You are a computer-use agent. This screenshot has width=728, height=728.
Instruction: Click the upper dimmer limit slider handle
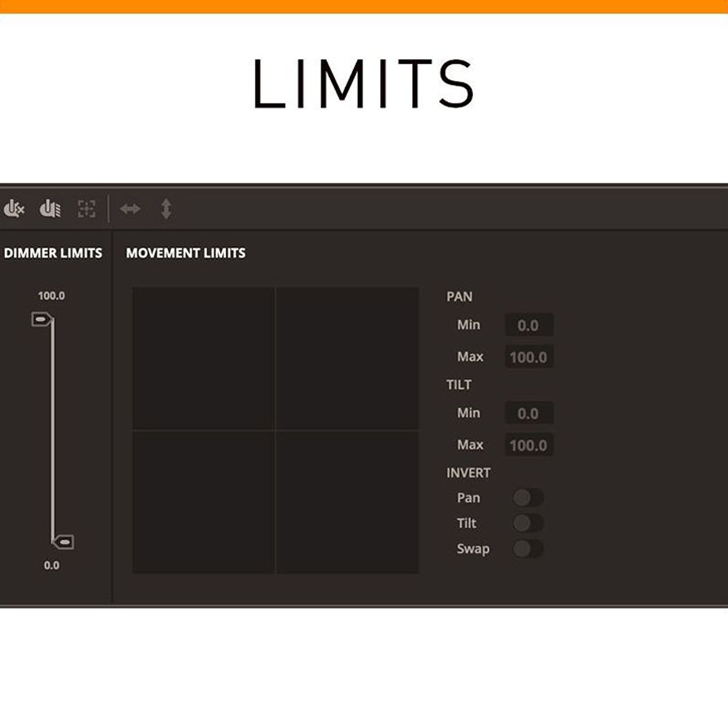[x=41, y=320]
